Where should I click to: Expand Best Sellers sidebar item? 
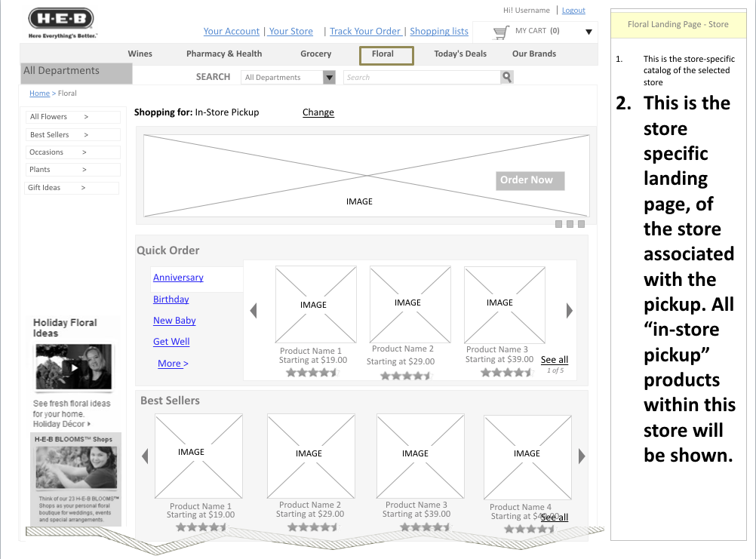[x=72, y=135]
